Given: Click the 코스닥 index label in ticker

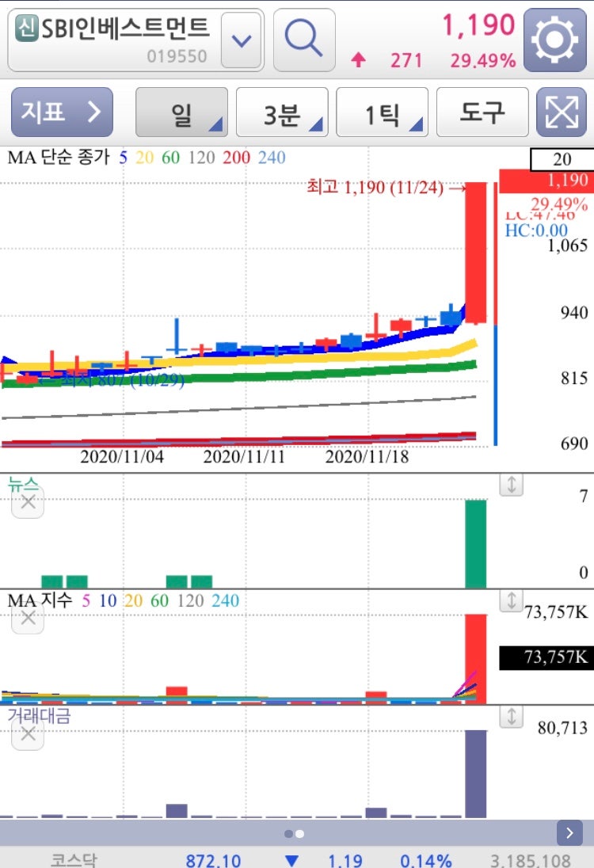Looking at the screenshot, I should coord(74,860).
